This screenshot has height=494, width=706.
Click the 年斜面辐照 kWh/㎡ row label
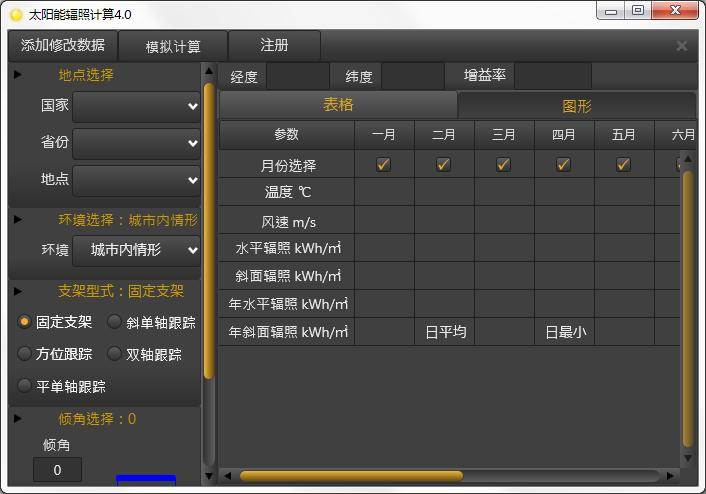[x=287, y=332]
